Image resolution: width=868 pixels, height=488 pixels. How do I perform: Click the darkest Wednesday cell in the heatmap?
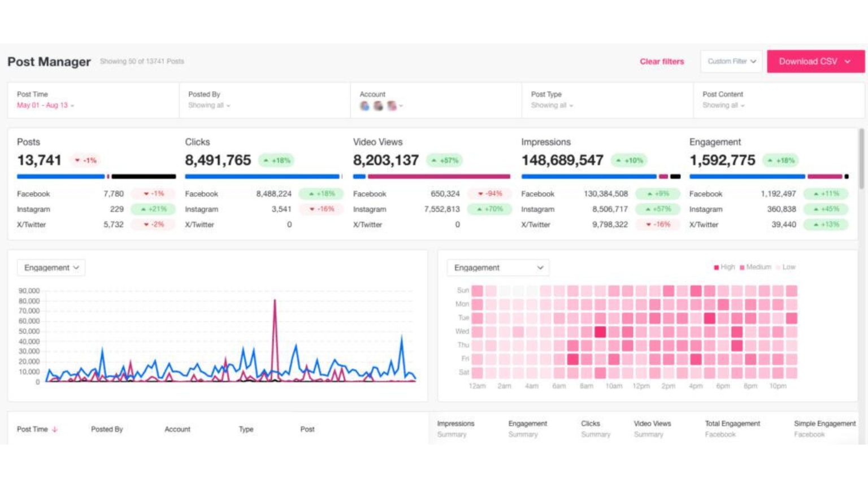[x=601, y=332]
